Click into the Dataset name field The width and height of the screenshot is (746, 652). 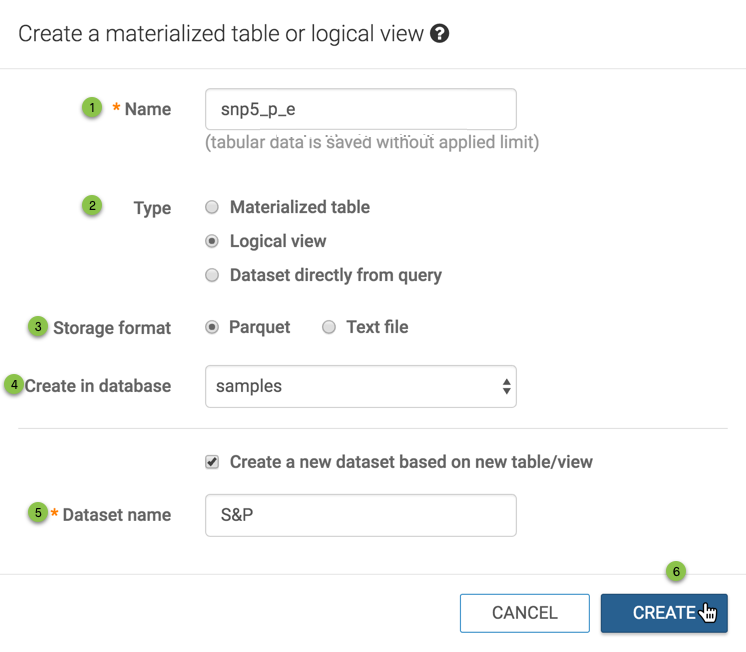click(x=360, y=515)
